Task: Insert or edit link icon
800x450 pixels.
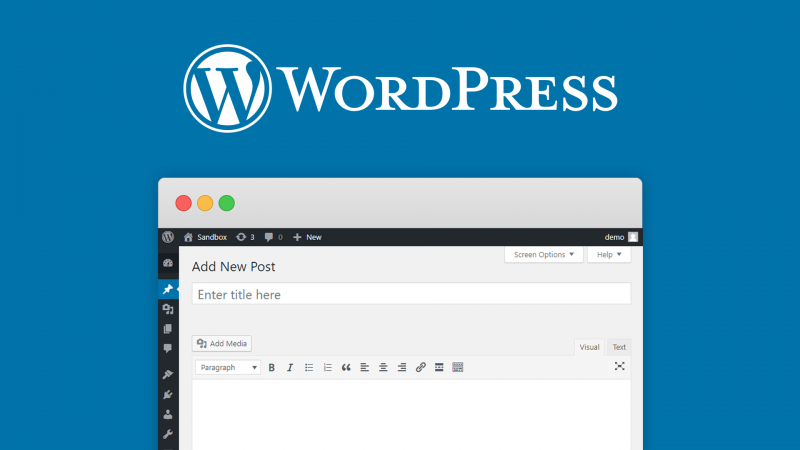Action: pos(420,367)
